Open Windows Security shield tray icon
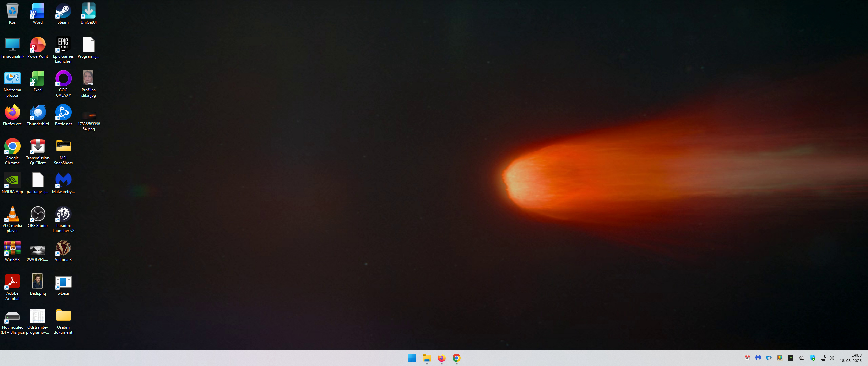Image resolution: width=868 pixels, height=366 pixels. [x=812, y=358]
